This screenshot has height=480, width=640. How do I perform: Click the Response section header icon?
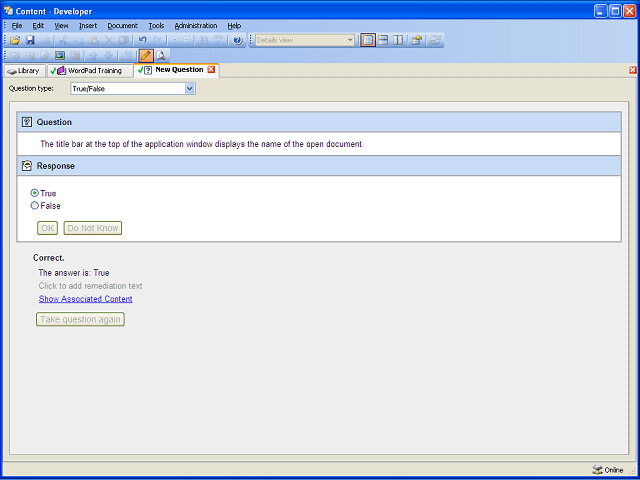(x=27, y=166)
